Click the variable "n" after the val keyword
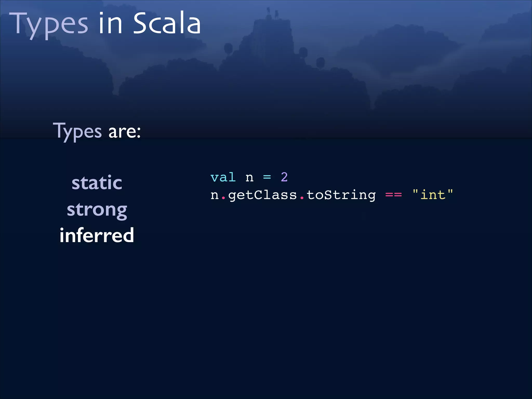Screen dimensions: 532x399 tap(249, 178)
